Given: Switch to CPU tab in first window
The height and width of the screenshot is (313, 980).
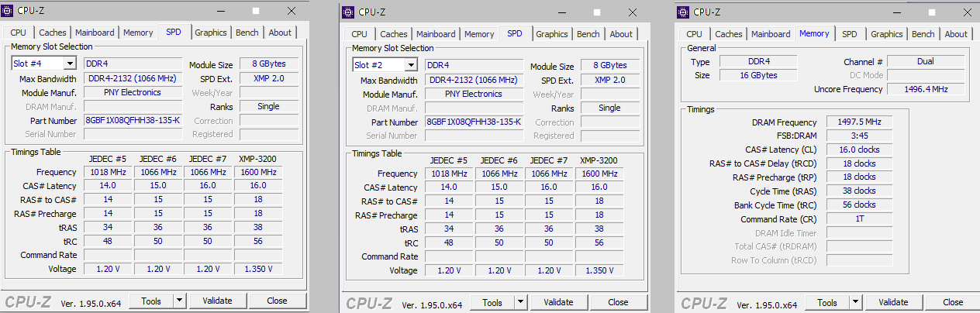Looking at the screenshot, I should pyautogui.click(x=19, y=33).
